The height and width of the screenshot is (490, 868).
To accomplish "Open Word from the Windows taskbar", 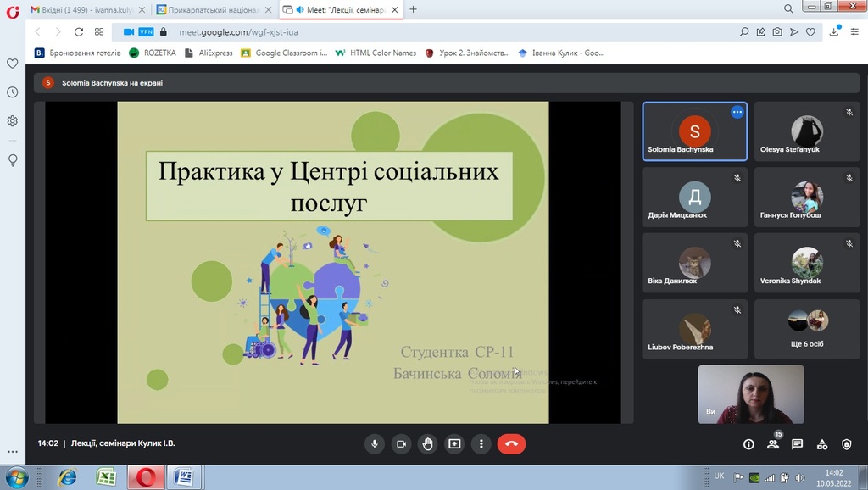I will (x=183, y=477).
